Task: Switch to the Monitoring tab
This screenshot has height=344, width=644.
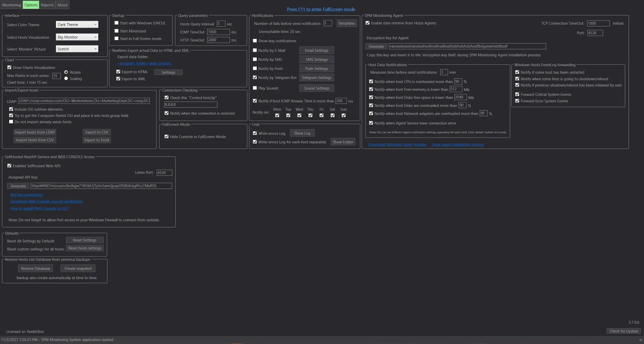Action: (12, 5)
